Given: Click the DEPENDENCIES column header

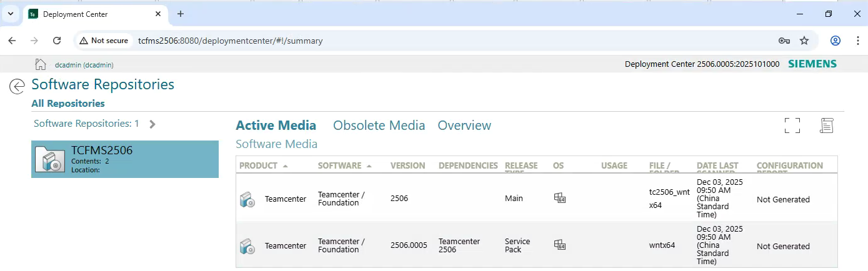Looking at the screenshot, I should click(468, 165).
